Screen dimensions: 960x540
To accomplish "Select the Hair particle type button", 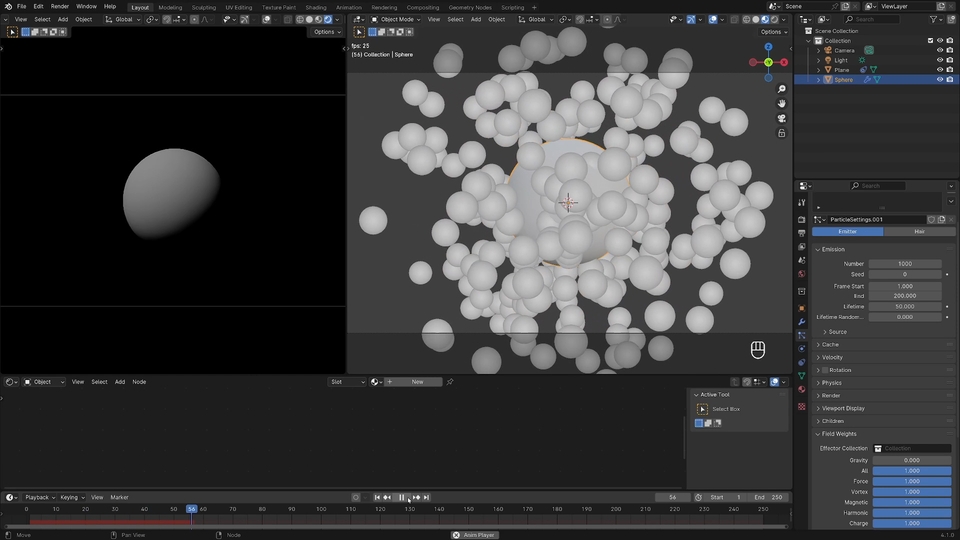I will coord(919,231).
